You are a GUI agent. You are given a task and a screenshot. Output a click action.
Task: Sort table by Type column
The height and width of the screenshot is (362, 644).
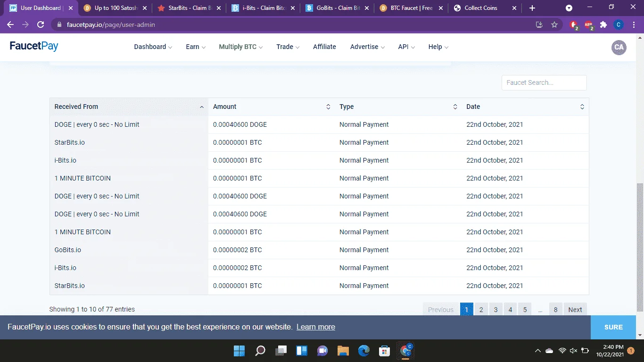coord(398,107)
